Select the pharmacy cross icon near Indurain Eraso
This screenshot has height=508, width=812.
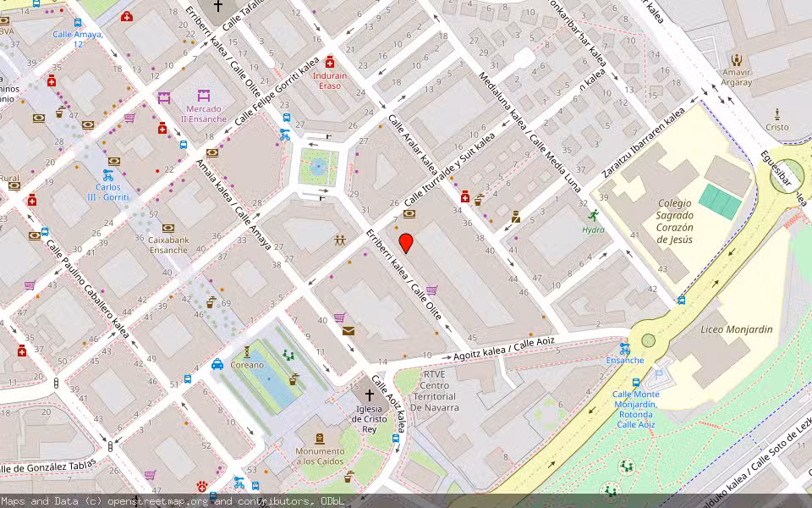coord(329,63)
